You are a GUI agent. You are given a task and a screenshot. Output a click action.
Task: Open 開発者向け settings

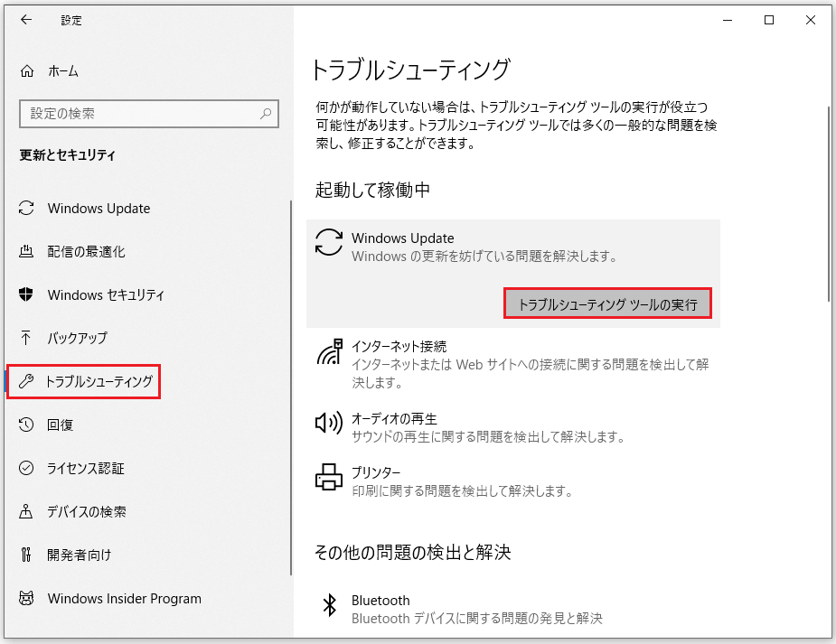(x=79, y=555)
